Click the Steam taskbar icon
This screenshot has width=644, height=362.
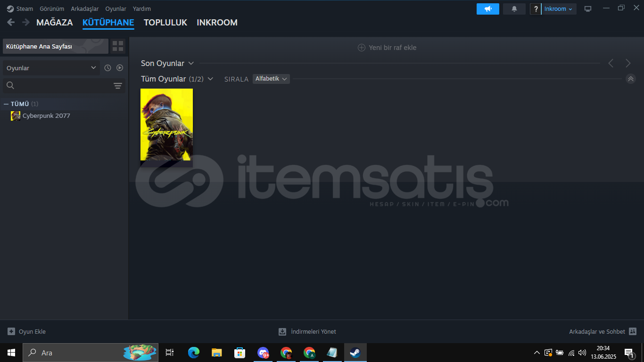pos(355,353)
